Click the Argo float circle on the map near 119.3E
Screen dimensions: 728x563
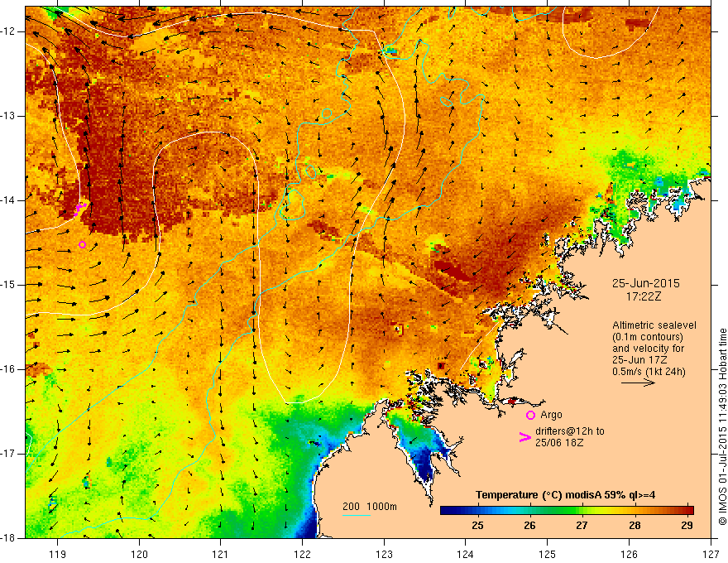tap(82, 244)
